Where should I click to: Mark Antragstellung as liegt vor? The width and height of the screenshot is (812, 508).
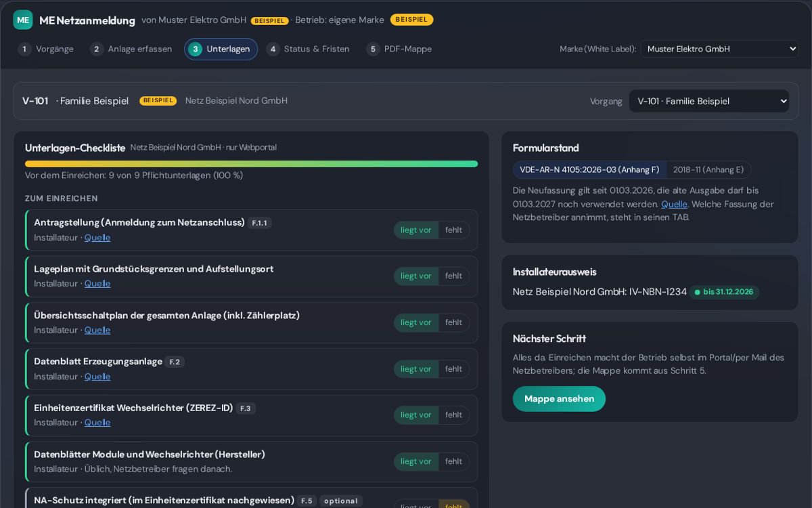(415, 230)
